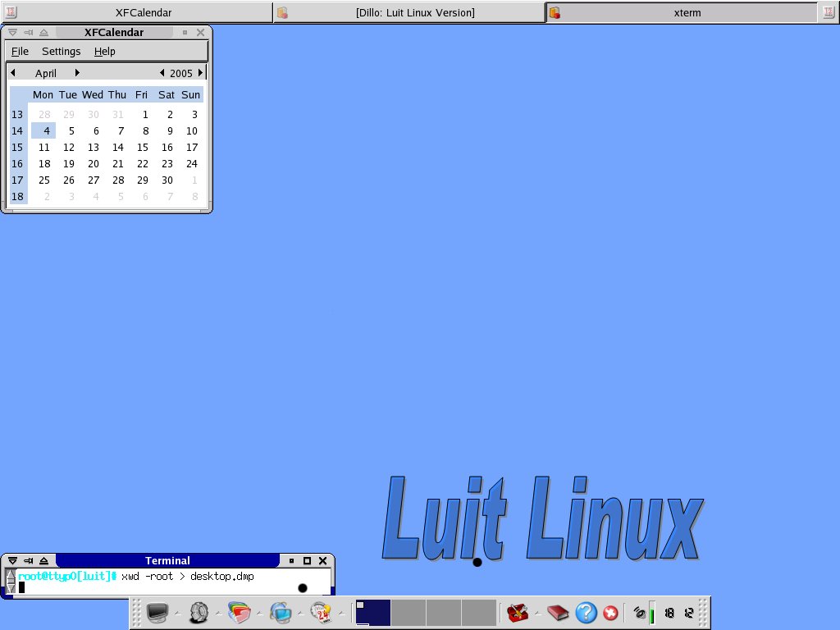Screen dimensions: 840x630
Task: Click the red quit session icon
Action: pyautogui.click(x=610, y=612)
